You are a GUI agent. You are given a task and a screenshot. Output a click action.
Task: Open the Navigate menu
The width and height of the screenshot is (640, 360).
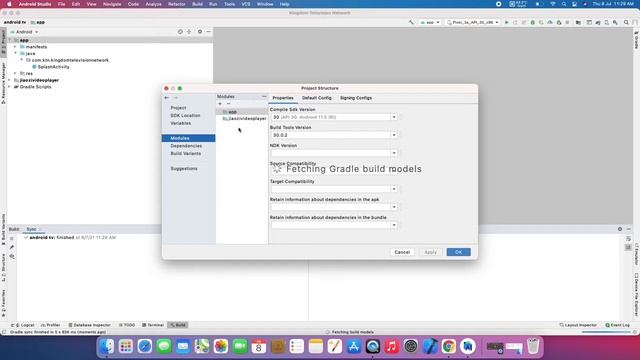(112, 4)
